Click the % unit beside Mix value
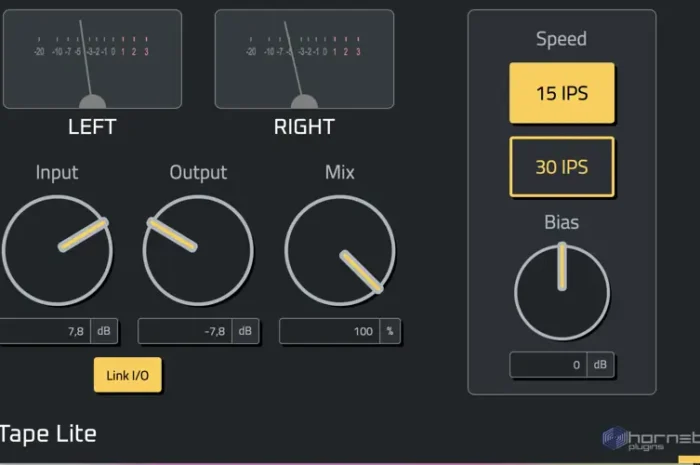 click(x=390, y=331)
